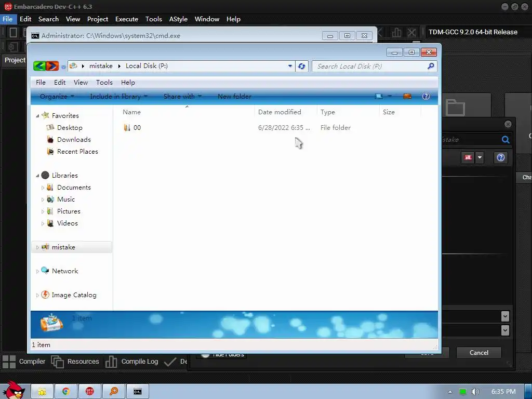The height and width of the screenshot is (399, 532).
Task: Click the New folder button
Action: click(x=234, y=96)
